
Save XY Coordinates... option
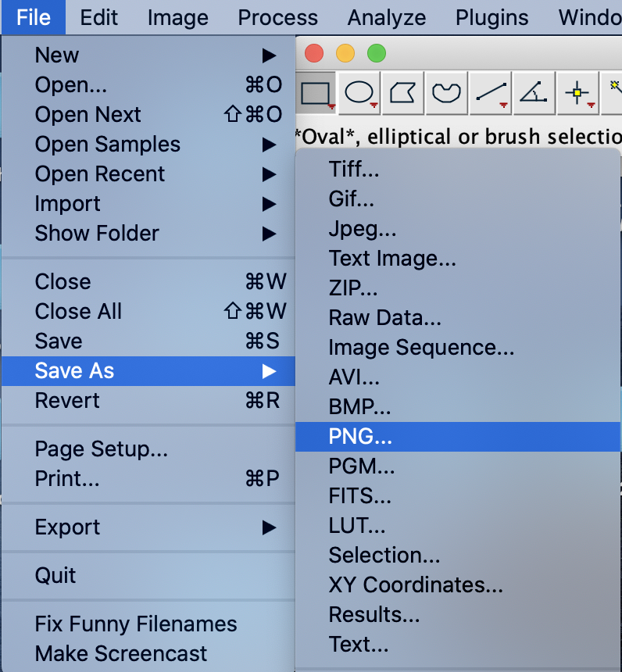pyautogui.click(x=458, y=585)
